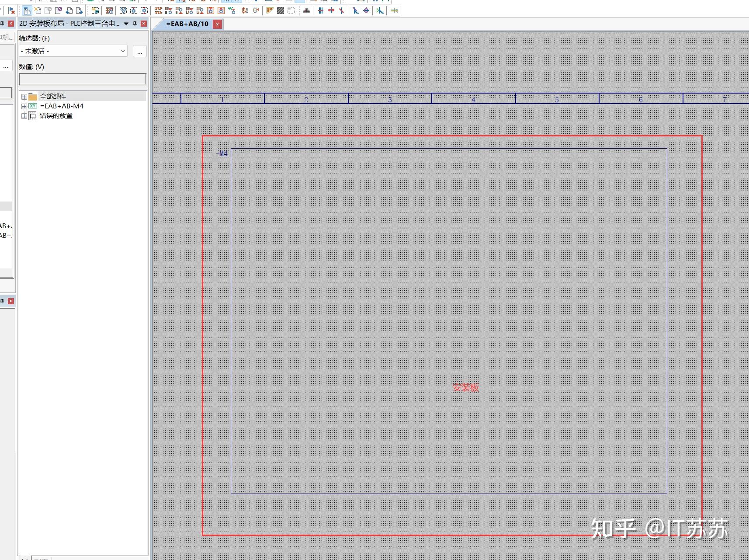Screen dimensions: 749x560
Task: Close the =EAB+AB/10 tab
Action: click(x=217, y=24)
